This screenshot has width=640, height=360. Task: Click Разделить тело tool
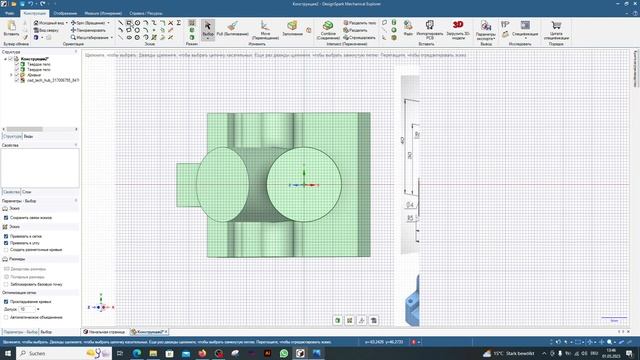360,23
